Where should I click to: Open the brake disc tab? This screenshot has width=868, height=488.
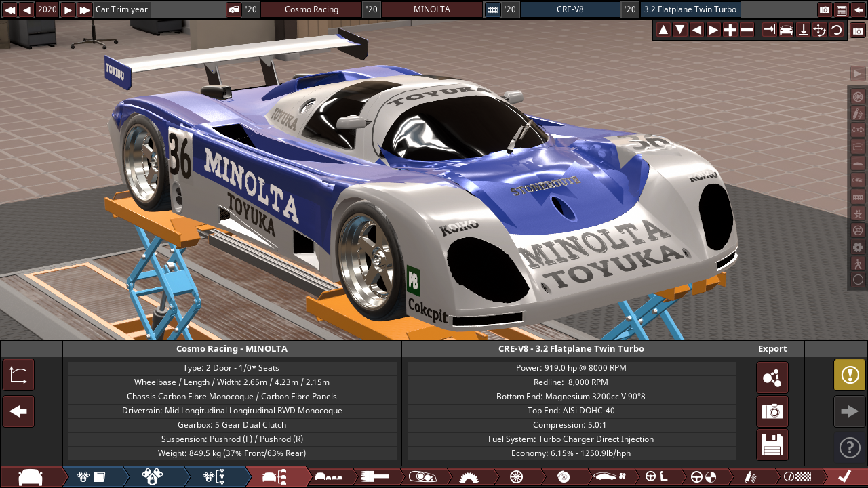pos(563,476)
